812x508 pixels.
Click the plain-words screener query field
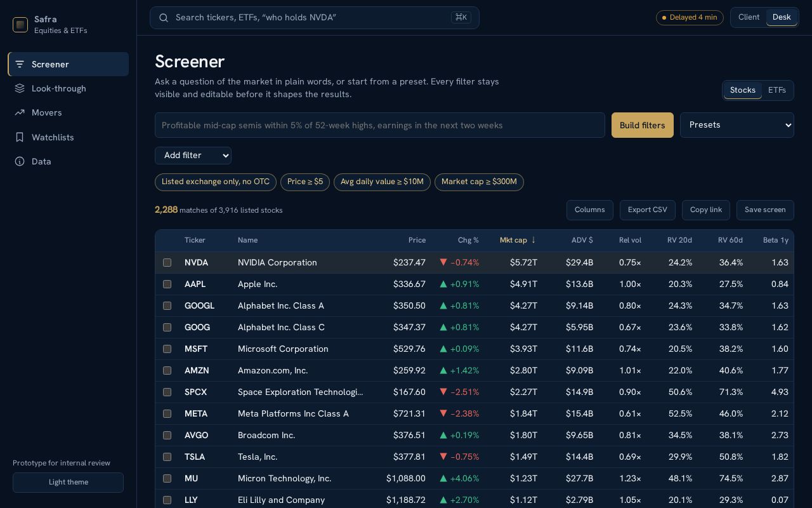click(x=380, y=125)
